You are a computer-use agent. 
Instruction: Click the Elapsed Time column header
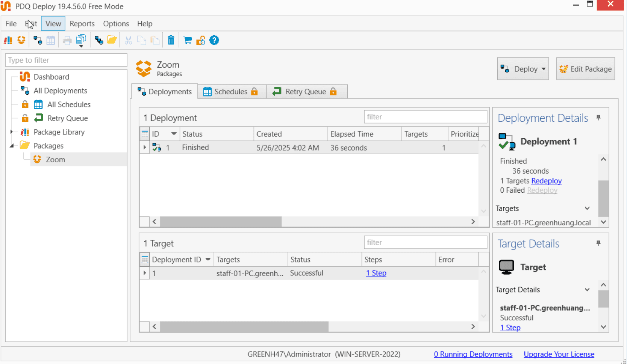click(364, 134)
